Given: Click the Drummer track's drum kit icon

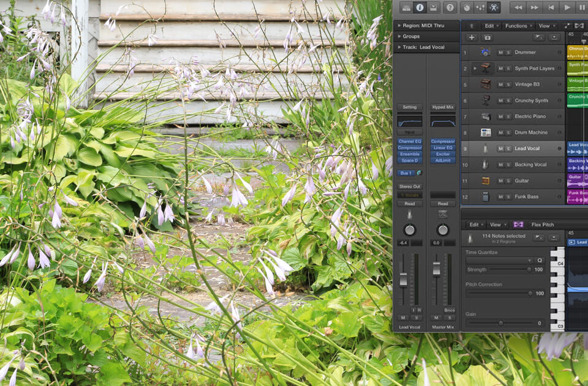Looking at the screenshot, I should click(485, 53).
